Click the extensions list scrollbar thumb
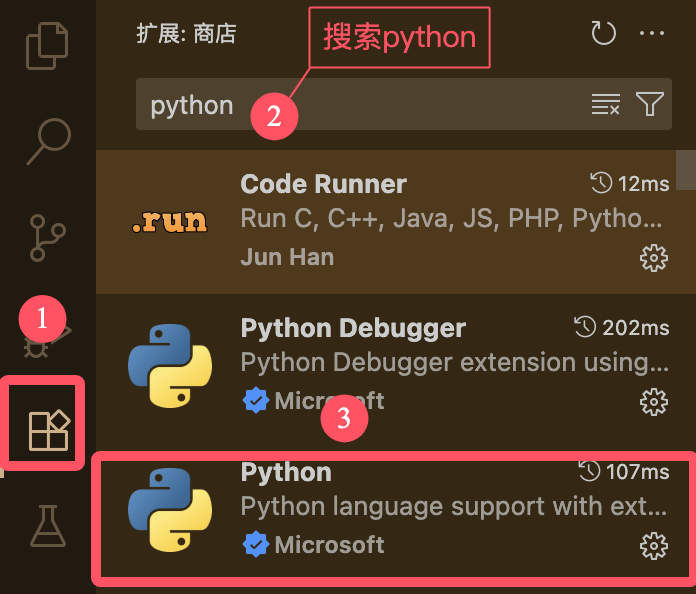 coord(686,170)
